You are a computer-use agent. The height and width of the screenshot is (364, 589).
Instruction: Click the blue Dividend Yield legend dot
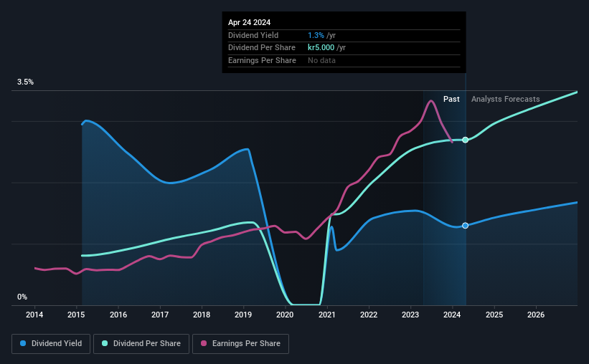tap(23, 343)
